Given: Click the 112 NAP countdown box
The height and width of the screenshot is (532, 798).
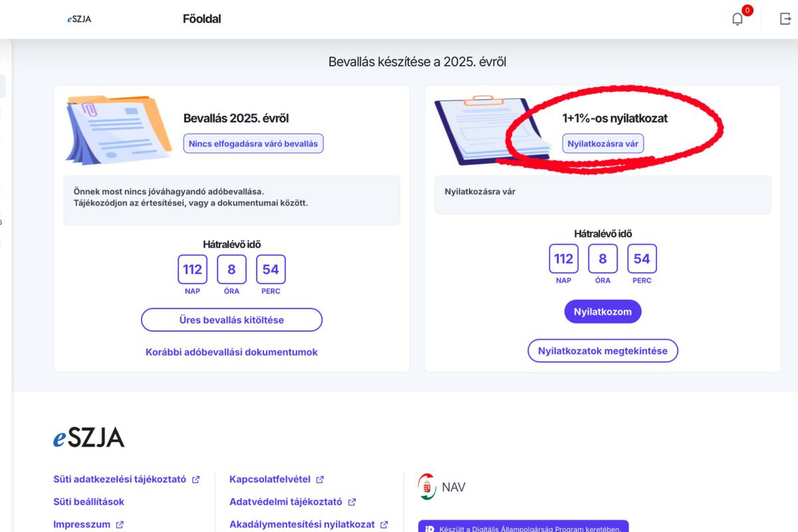Looking at the screenshot, I should (192, 269).
